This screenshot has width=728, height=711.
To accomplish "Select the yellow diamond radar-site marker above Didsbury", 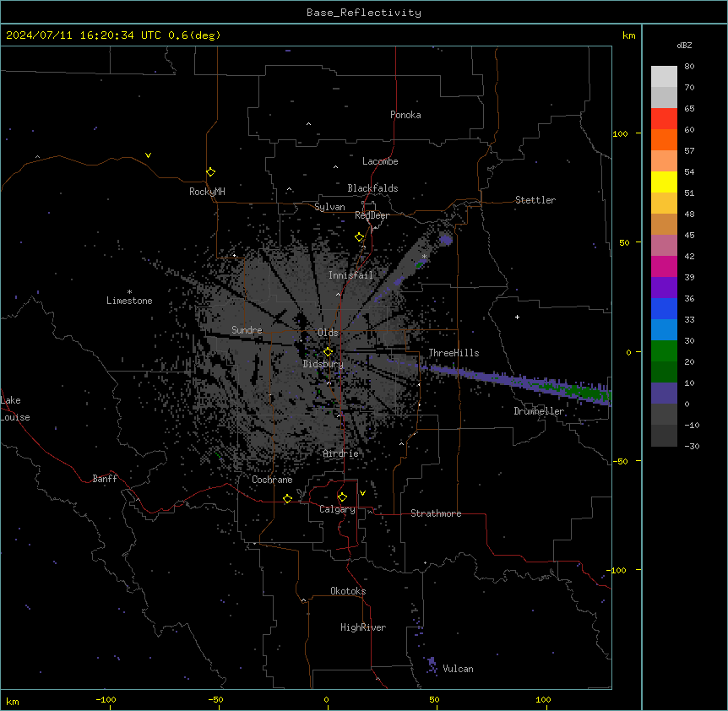I will (328, 352).
